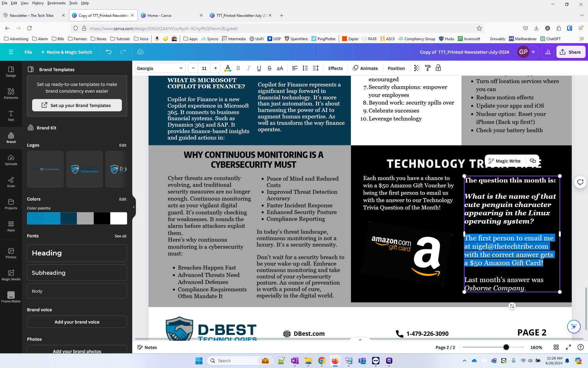Switch to TTT_Printed-Newsletter-July tab
This screenshot has height=368, width=588.
242,15
